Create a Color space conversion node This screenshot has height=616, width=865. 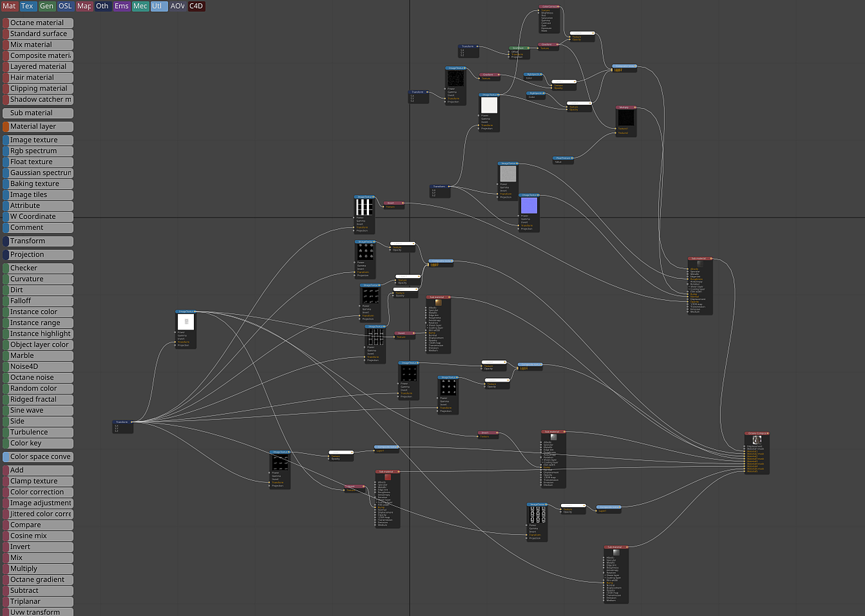click(x=38, y=457)
